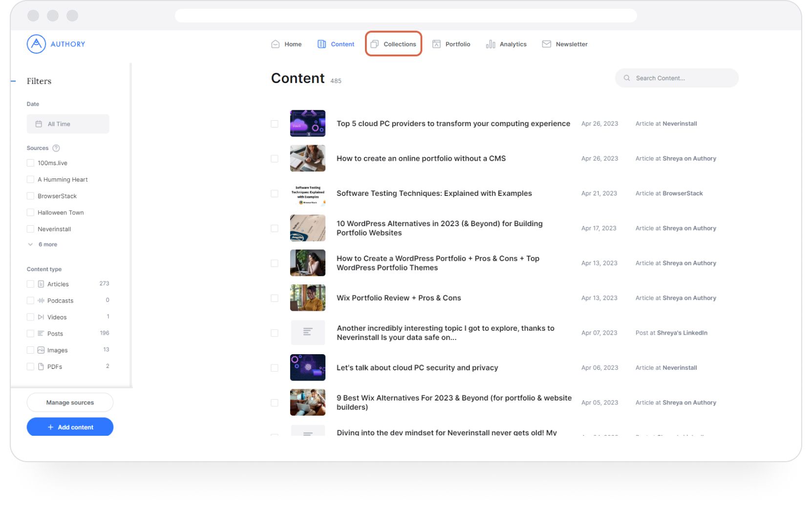This screenshot has height=511, width=812.
Task: Click the plus icon in Add content
Action: click(50, 427)
